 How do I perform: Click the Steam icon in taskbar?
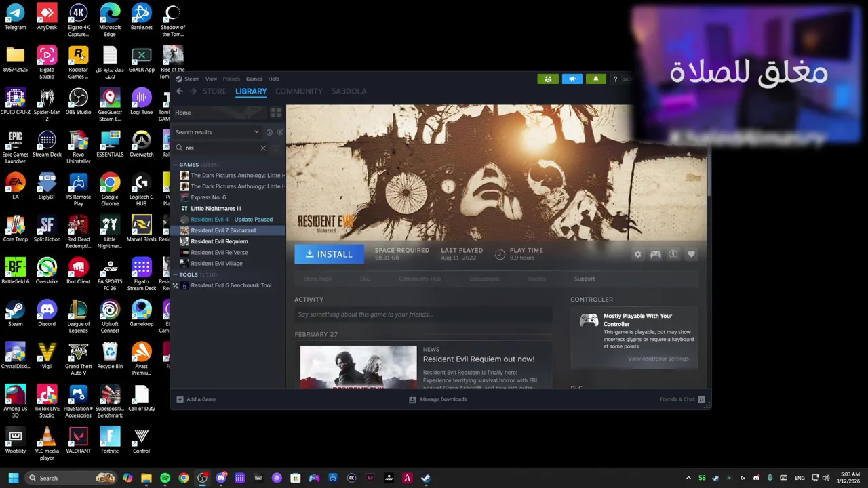pyautogui.click(x=425, y=478)
